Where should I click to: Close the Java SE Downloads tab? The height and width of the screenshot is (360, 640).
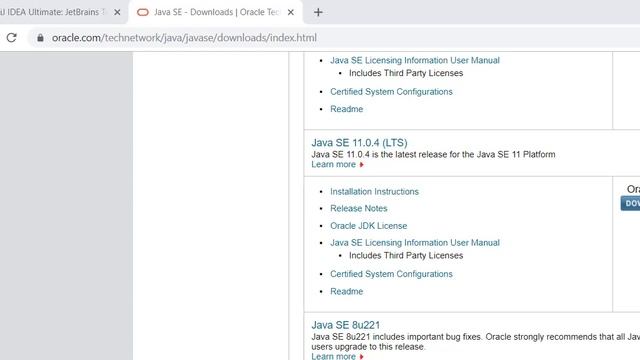pyautogui.click(x=291, y=12)
